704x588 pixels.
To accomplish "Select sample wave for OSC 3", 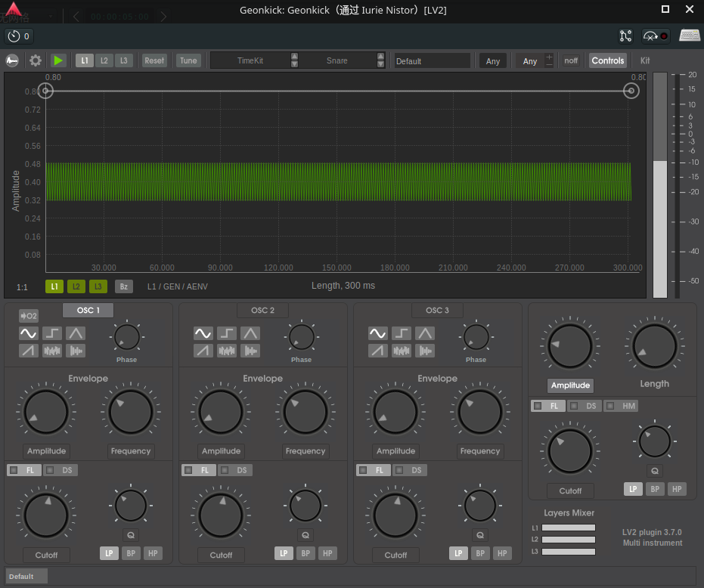I will coord(425,351).
